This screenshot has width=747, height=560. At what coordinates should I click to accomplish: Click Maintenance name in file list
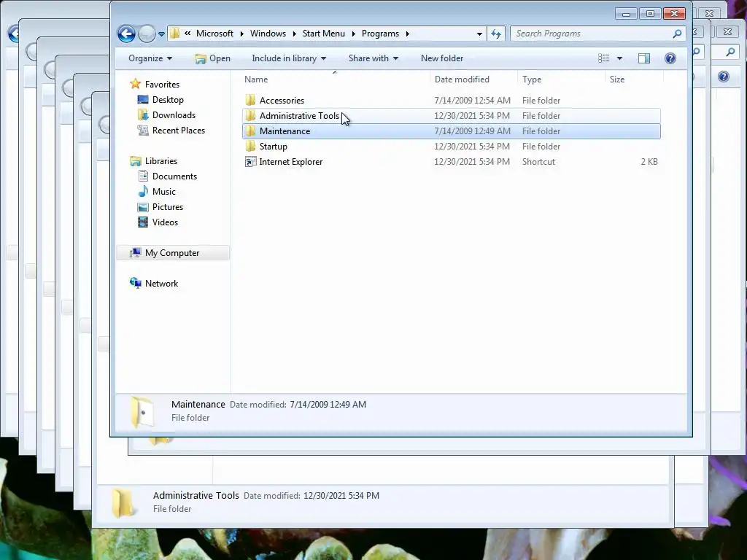[x=285, y=131]
